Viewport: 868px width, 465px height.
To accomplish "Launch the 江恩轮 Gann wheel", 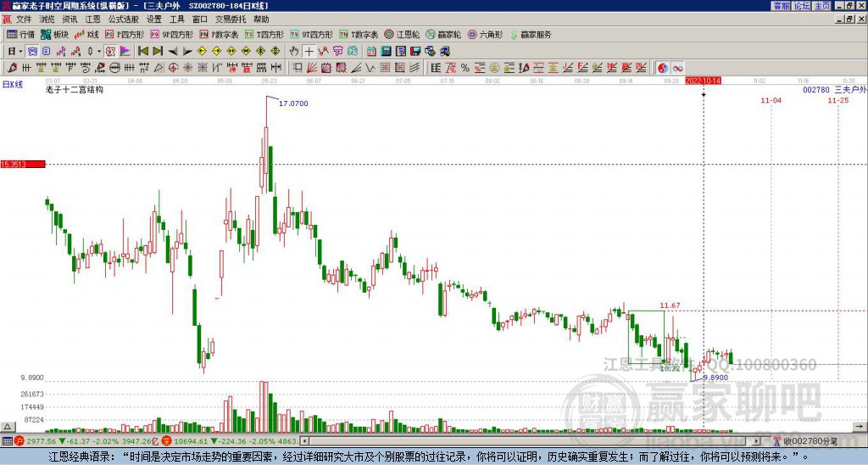I will click(403, 34).
